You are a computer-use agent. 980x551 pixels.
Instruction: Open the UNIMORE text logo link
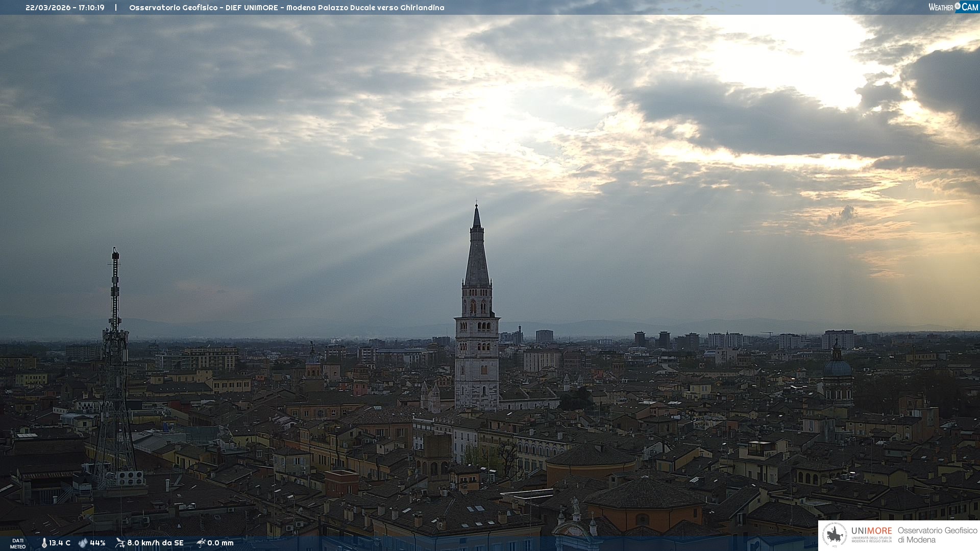[x=871, y=531]
